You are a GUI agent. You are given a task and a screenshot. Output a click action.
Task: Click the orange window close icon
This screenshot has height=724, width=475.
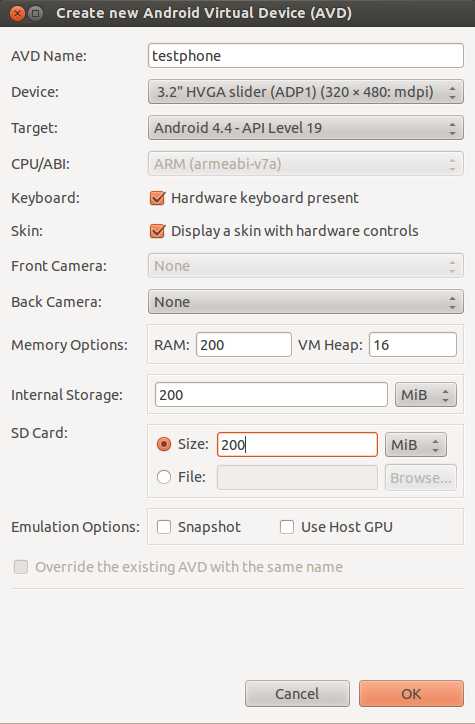coord(17,13)
